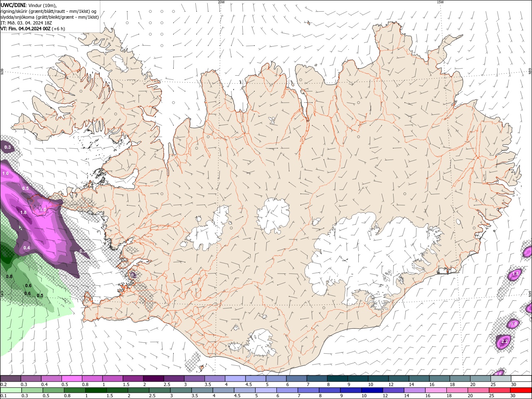Image resolution: width=532 pixels, height=399 pixels.
Task: Select the 2 dark purple swatch in snow scale
Action: click(x=153, y=379)
